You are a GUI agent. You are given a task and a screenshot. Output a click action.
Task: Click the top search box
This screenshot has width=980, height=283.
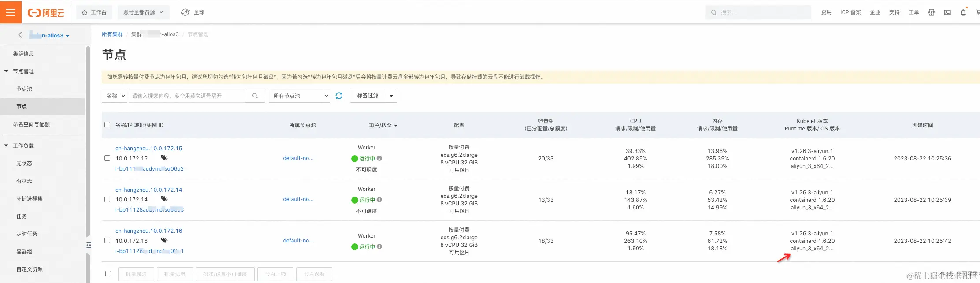[758, 12]
